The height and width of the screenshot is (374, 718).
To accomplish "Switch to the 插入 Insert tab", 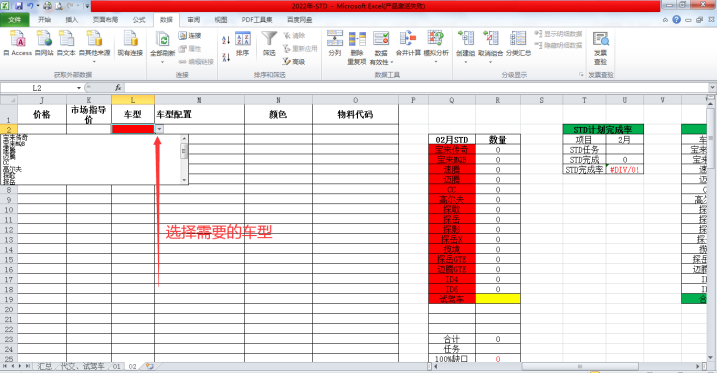I will pyautogui.click(x=71, y=20).
